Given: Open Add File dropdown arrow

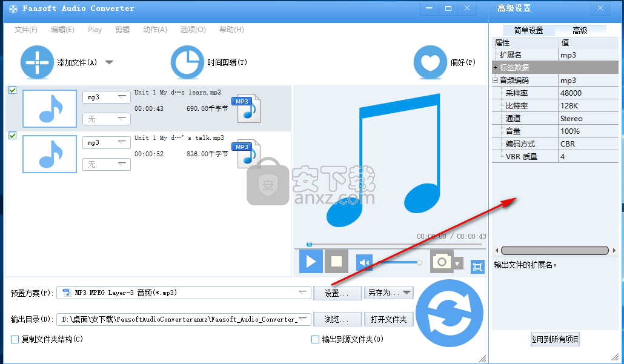Looking at the screenshot, I should tap(109, 62).
